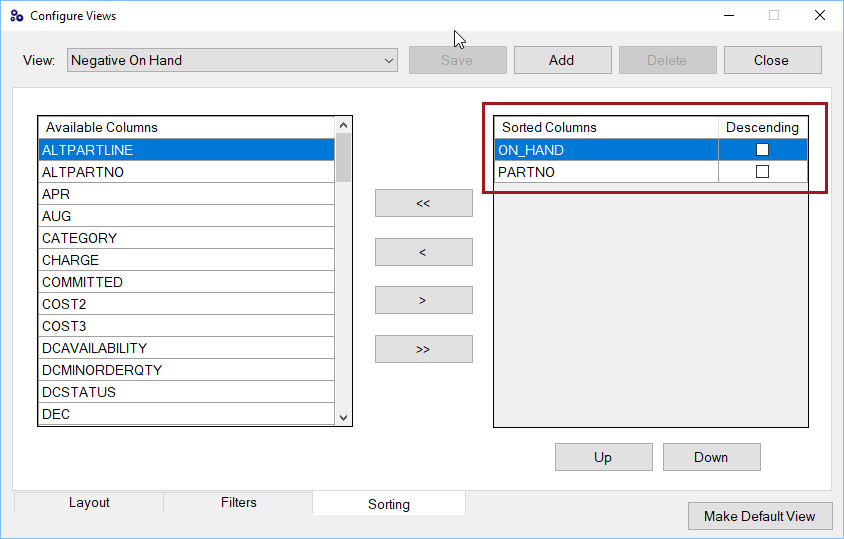Select ON_HAND in Sorted Columns
The image size is (844, 539).
pyautogui.click(x=606, y=150)
